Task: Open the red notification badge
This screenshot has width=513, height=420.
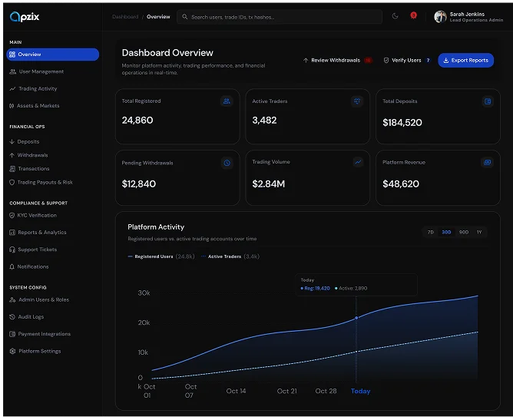Action: (x=413, y=15)
